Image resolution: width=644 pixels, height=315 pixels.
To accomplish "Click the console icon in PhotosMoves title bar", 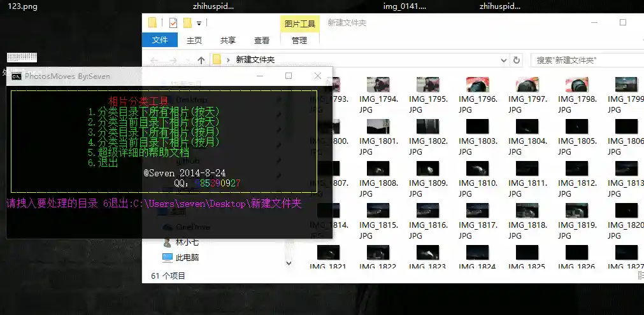I will coord(17,76).
